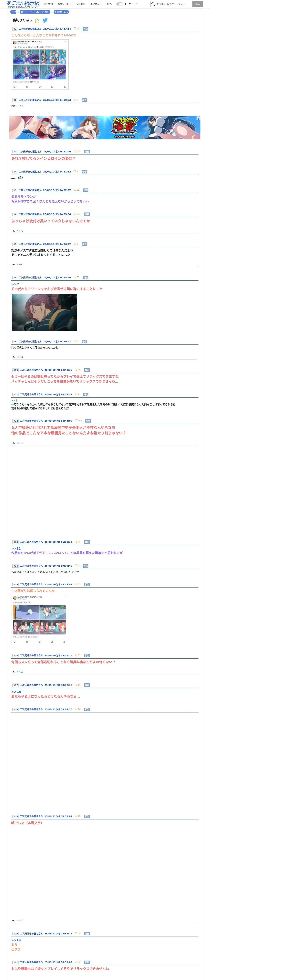Like post 13 with the heart icon
The height and width of the screenshot is (980, 296).
[76, 542]
